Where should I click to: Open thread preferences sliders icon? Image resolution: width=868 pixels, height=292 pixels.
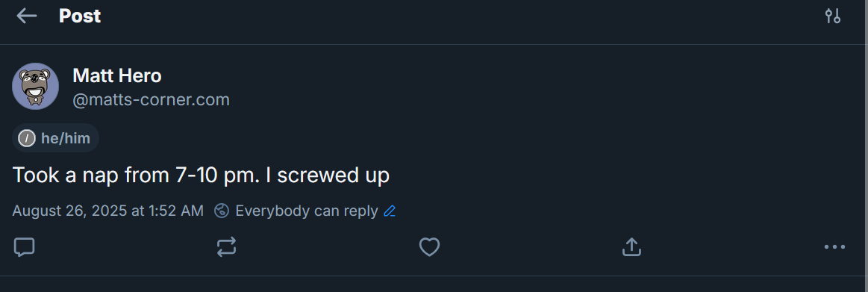pyautogui.click(x=833, y=16)
